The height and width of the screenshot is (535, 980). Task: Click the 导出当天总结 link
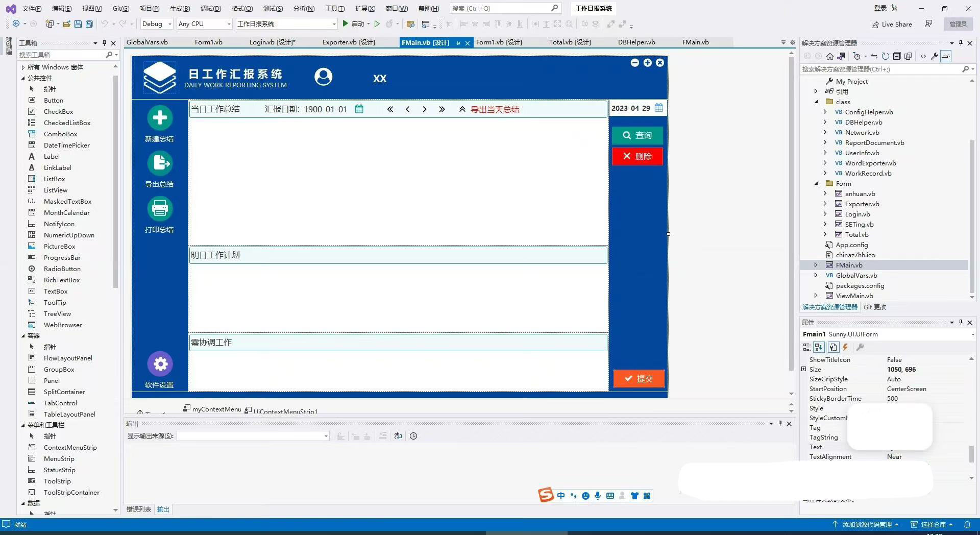point(495,109)
